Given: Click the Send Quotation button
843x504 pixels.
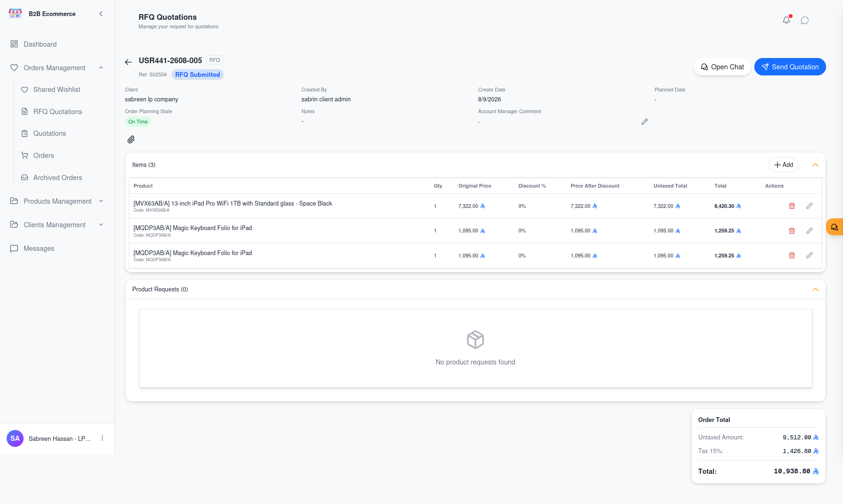Looking at the screenshot, I should [790, 67].
